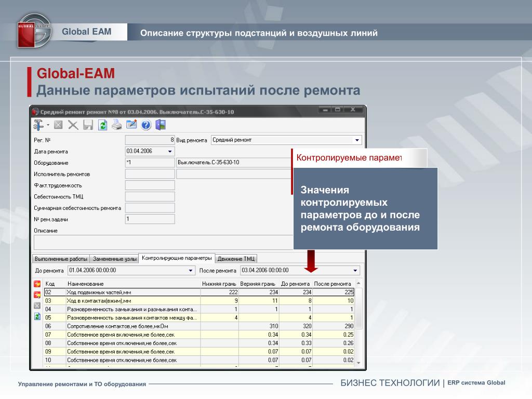Select row Сопротивление контактов,не более,мкОм
532x399 pixels.
(199, 326)
